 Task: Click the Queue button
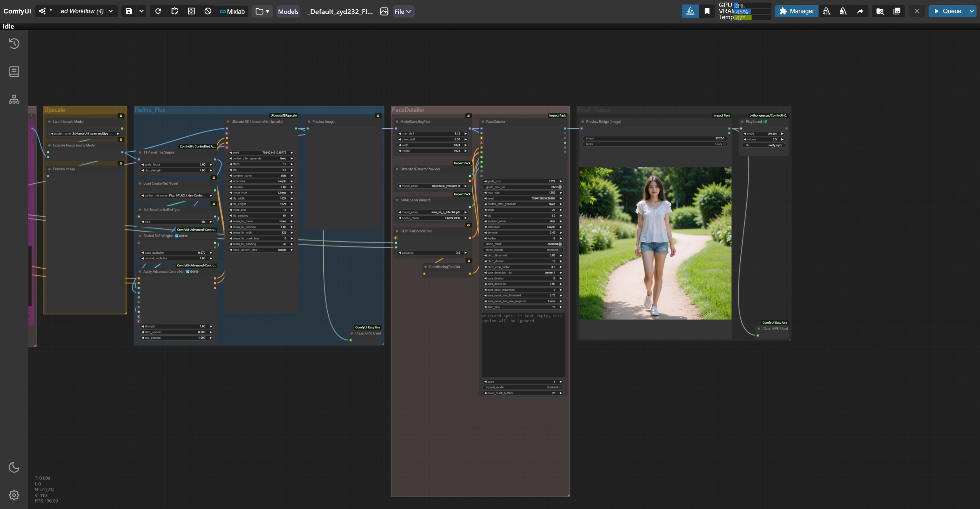click(947, 11)
